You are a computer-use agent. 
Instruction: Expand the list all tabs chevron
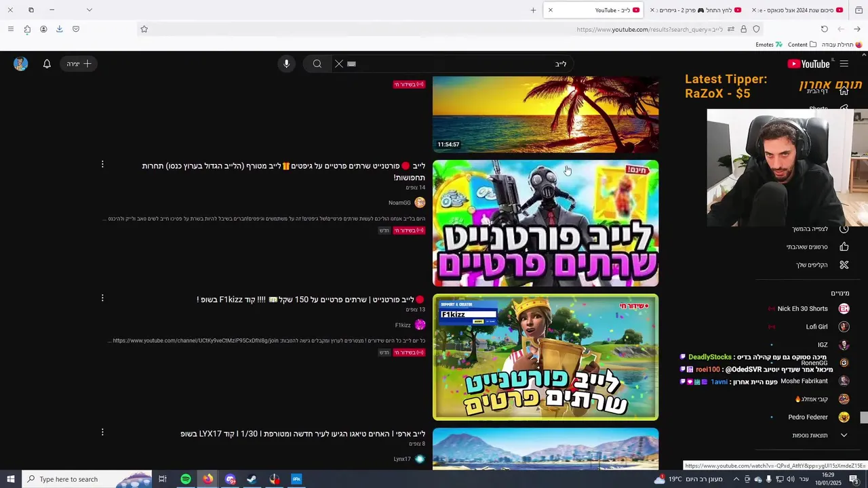[x=89, y=10]
